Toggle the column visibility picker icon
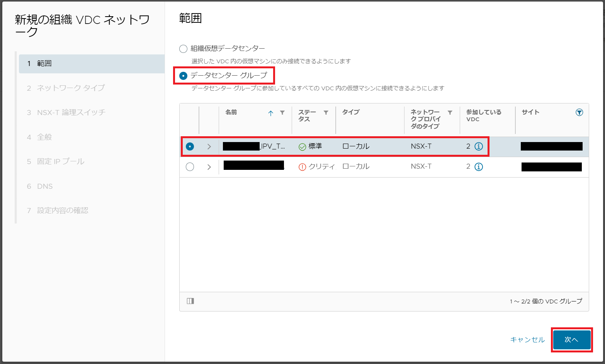Screen dimensions: 605x364 [190, 301]
